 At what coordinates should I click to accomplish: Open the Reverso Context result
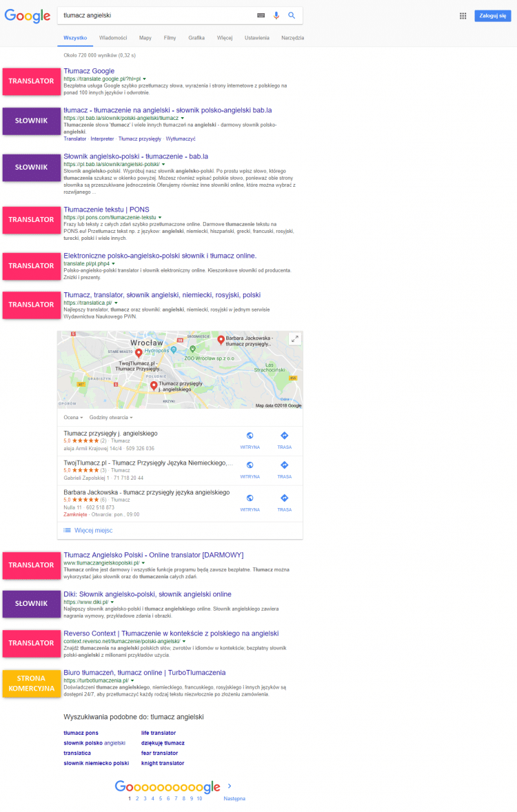[x=171, y=634]
